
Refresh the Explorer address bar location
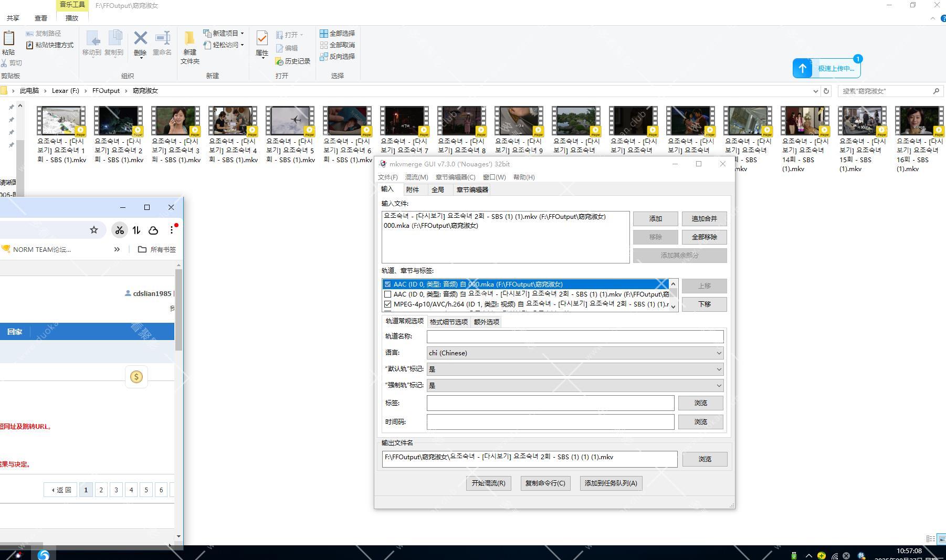coord(826,91)
